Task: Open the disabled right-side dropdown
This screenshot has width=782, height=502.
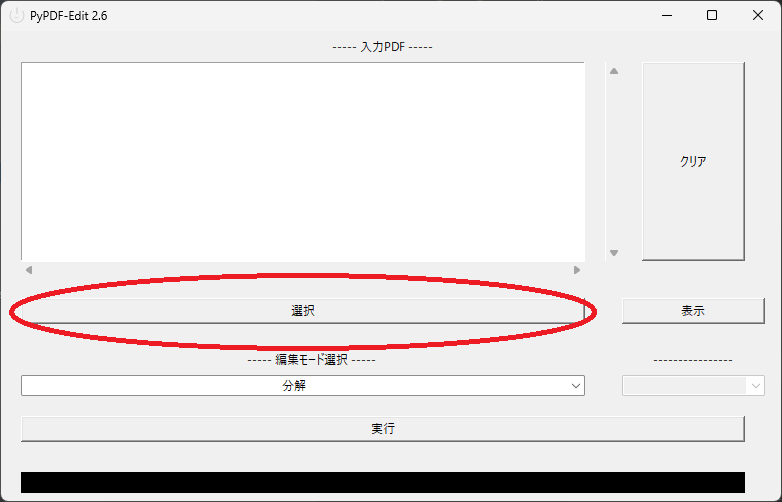Action: (x=693, y=386)
